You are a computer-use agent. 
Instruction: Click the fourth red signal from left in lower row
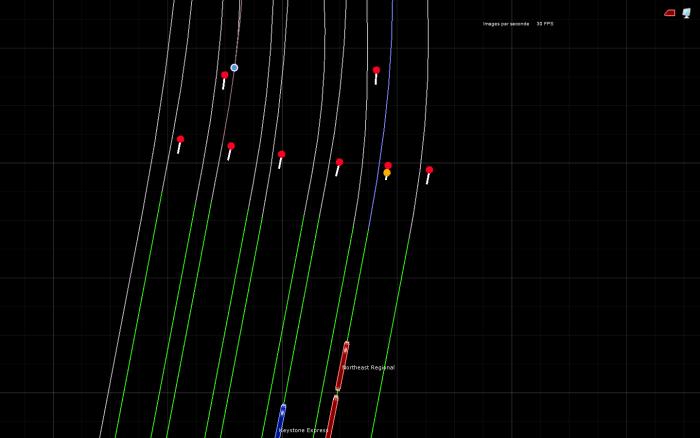339,162
